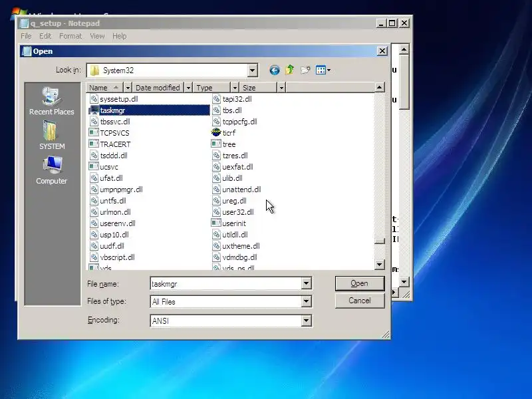Viewport: 532px width, 399px height.
Task: Select the userinit application file
Action: tap(229, 223)
